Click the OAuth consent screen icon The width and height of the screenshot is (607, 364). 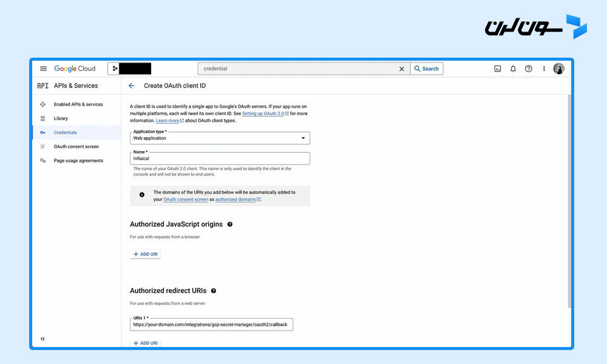click(x=42, y=147)
